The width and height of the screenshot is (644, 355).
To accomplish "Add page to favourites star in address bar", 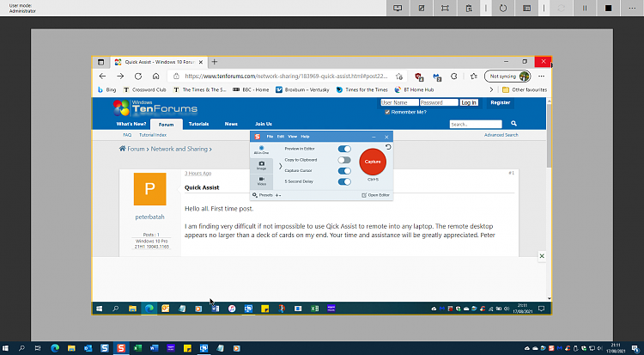I will [x=398, y=77].
